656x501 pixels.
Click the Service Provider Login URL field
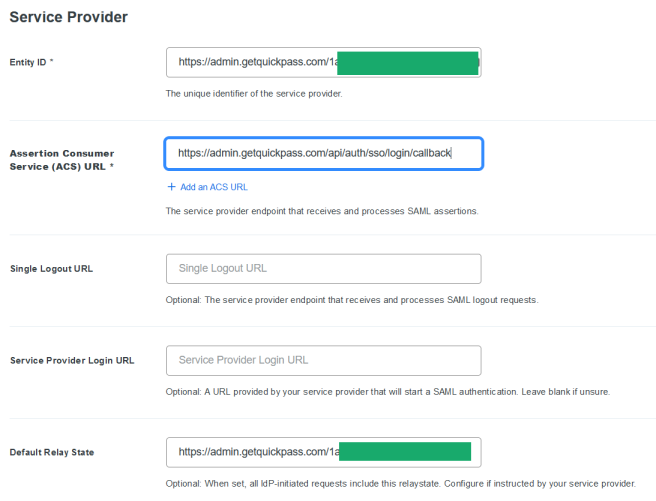pos(323,360)
